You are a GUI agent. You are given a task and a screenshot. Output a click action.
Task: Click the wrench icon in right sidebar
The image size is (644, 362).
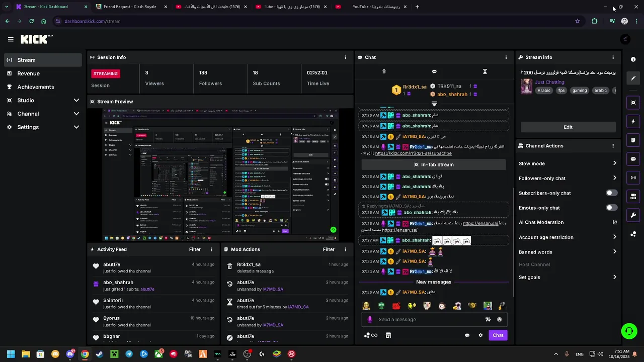[x=633, y=215]
